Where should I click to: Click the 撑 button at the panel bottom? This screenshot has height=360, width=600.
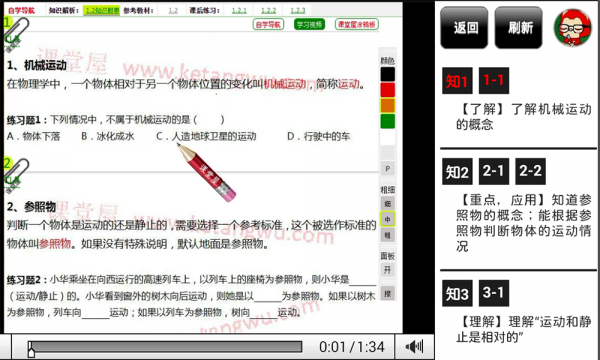coord(388,293)
